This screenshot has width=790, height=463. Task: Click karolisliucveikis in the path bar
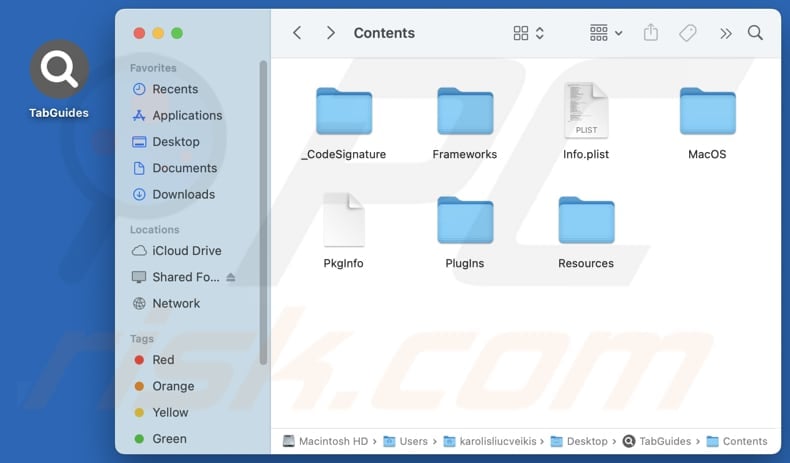click(x=490, y=441)
